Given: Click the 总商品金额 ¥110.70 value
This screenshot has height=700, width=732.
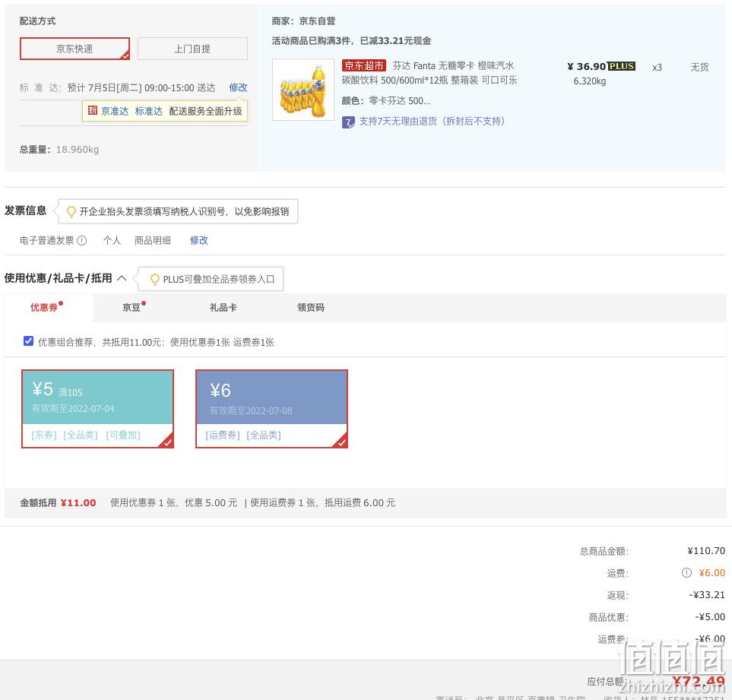Looking at the screenshot, I should (706, 551).
